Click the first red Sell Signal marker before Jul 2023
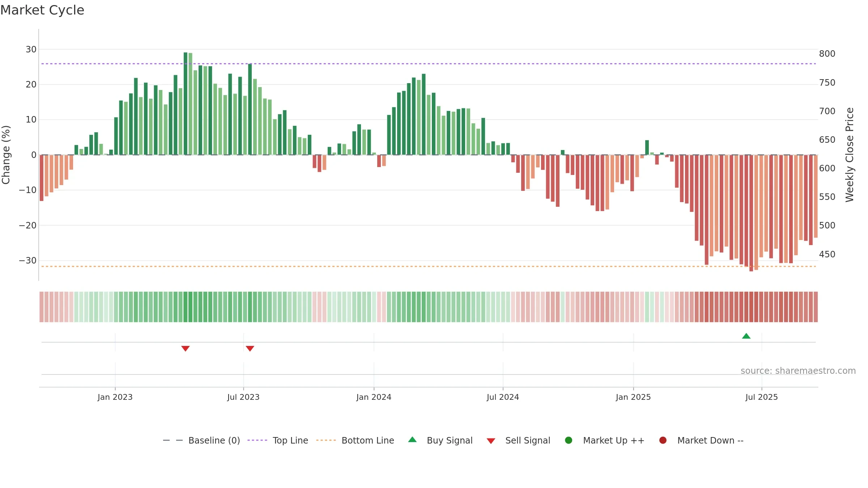The height and width of the screenshot is (488, 868). point(186,348)
